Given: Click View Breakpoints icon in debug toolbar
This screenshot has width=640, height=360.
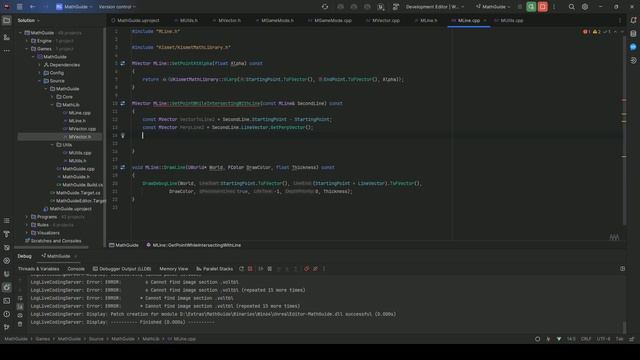Looking at the screenshot, I should [307, 269].
